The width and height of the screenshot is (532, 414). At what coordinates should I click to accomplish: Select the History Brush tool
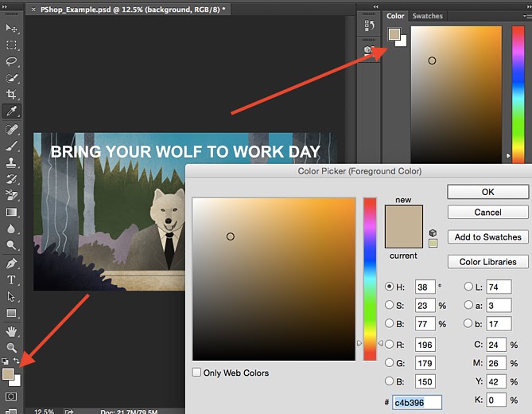[x=11, y=179]
